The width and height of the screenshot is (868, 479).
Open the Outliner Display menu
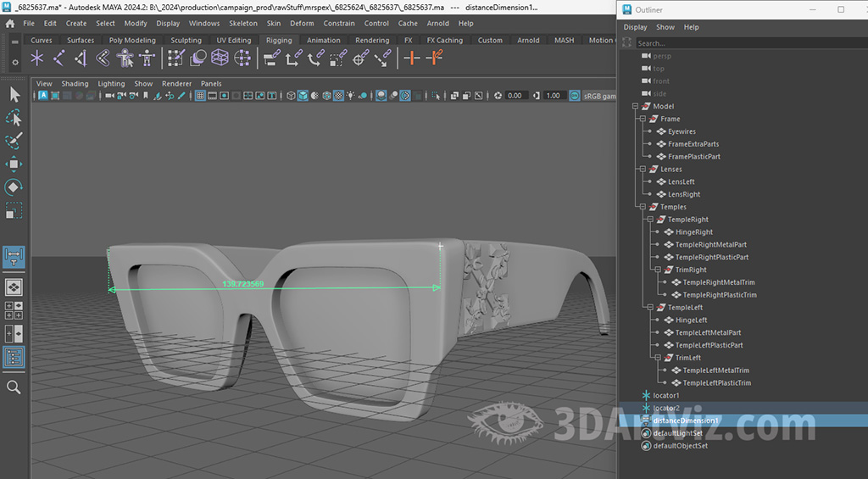(x=635, y=27)
